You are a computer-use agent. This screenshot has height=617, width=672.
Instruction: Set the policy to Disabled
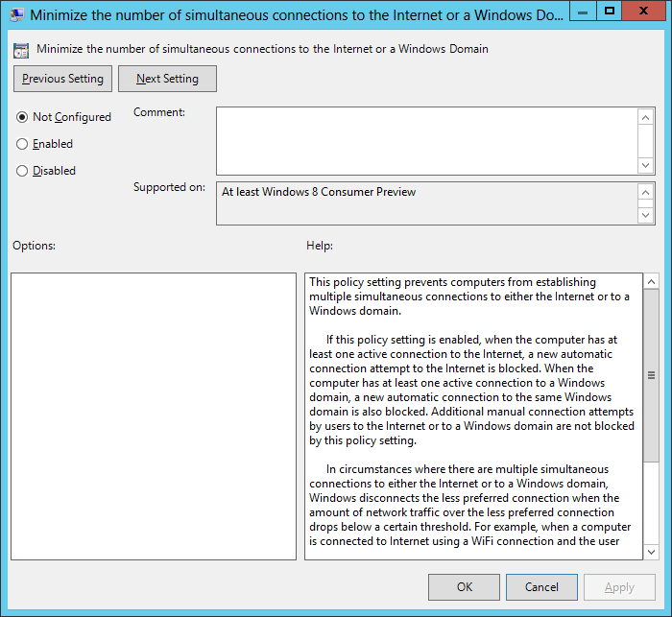(x=22, y=171)
